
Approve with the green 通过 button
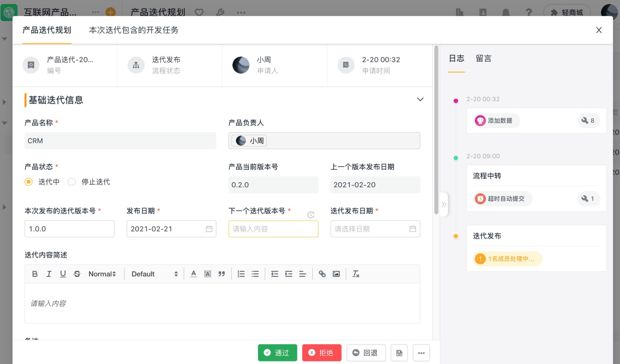(277, 353)
